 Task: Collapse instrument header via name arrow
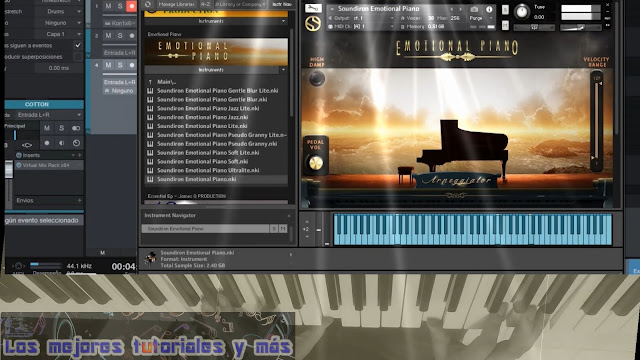[x=332, y=9]
